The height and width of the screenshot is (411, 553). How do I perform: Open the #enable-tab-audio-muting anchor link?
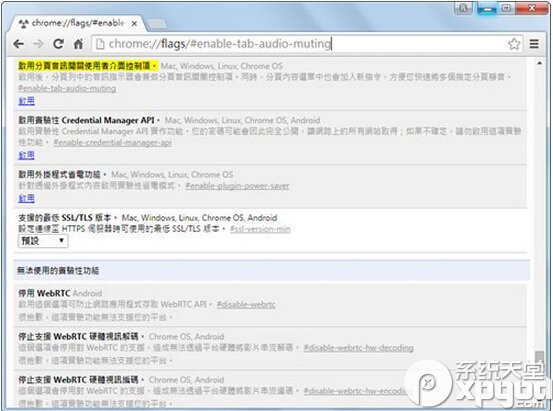click(x=67, y=88)
